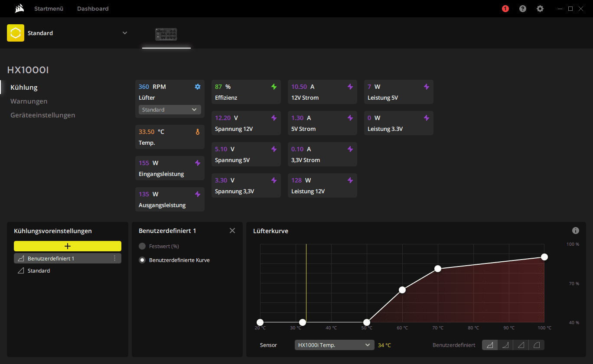
Task: Open the HX1000i Temp. sensor dropdown
Action: click(334, 345)
